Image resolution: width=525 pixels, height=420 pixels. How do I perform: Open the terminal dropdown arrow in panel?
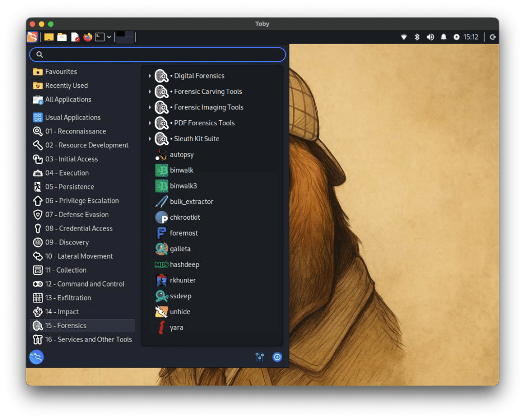click(x=109, y=37)
